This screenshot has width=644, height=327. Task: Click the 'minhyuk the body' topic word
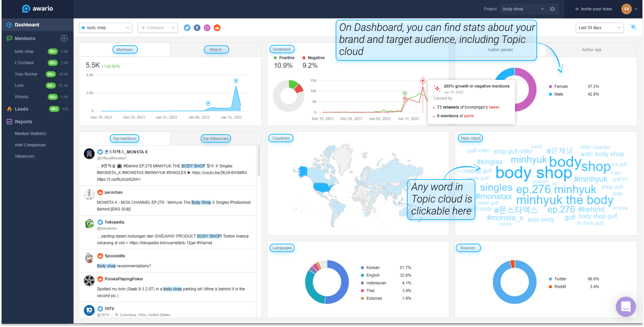(565, 200)
